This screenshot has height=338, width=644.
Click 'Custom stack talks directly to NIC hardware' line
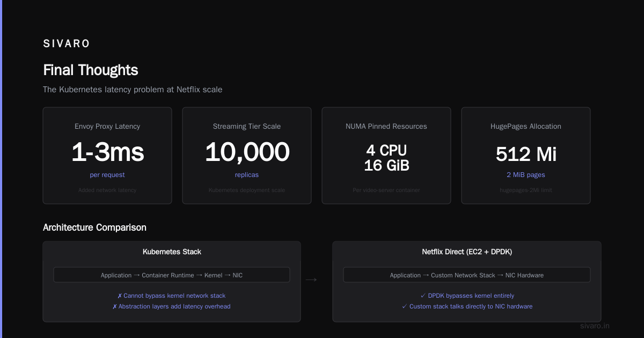467,306
